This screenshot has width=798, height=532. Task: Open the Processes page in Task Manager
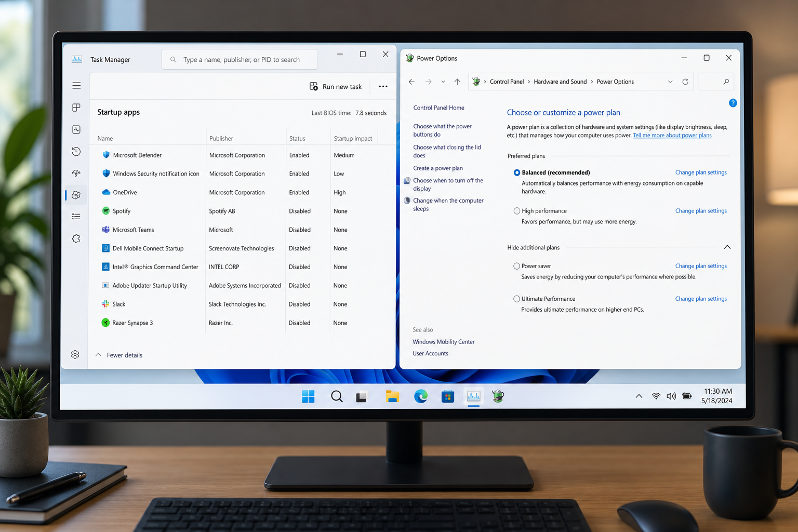pos(76,108)
